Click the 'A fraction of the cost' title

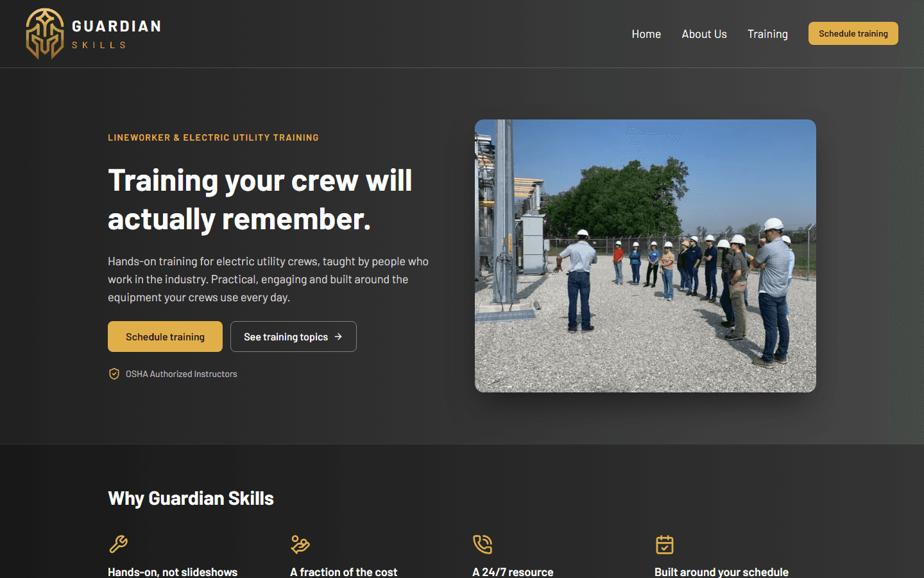pos(343,572)
